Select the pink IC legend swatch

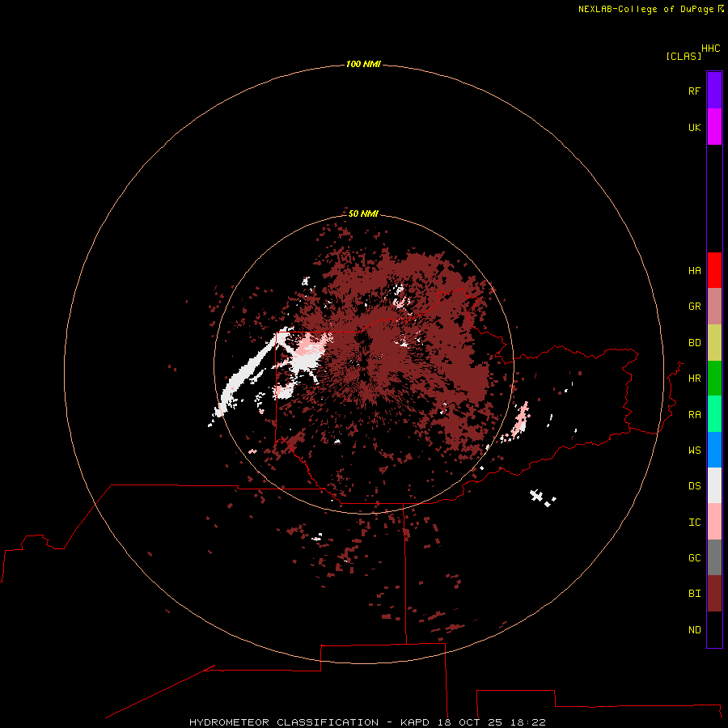714,522
